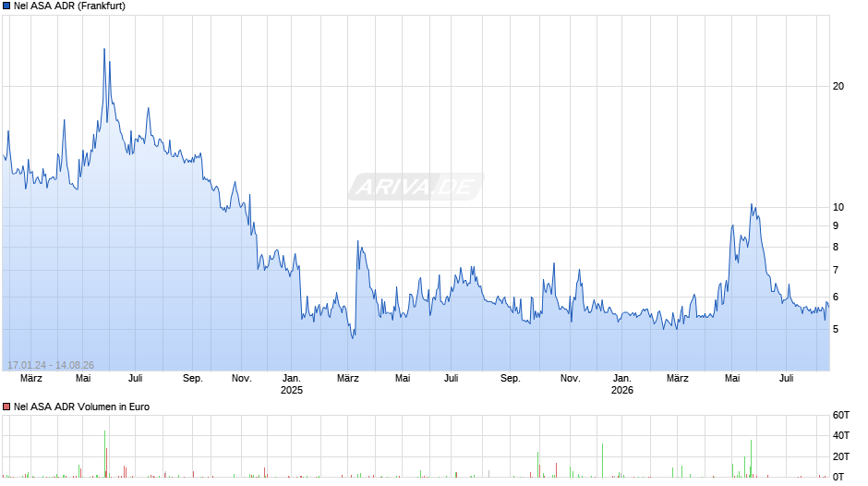This screenshot has width=868, height=486.
Task: Click the price axis label '20'
Action: (x=838, y=86)
